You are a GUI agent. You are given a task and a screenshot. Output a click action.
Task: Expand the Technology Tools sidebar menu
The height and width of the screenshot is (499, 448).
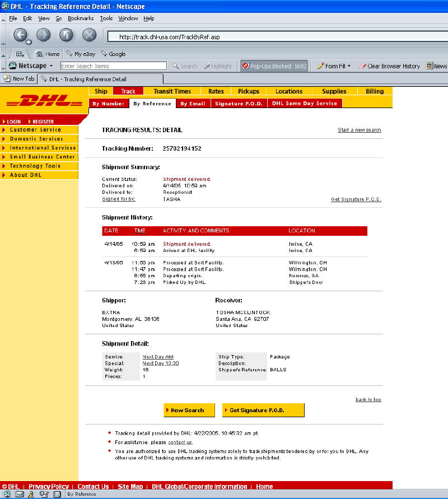39,166
